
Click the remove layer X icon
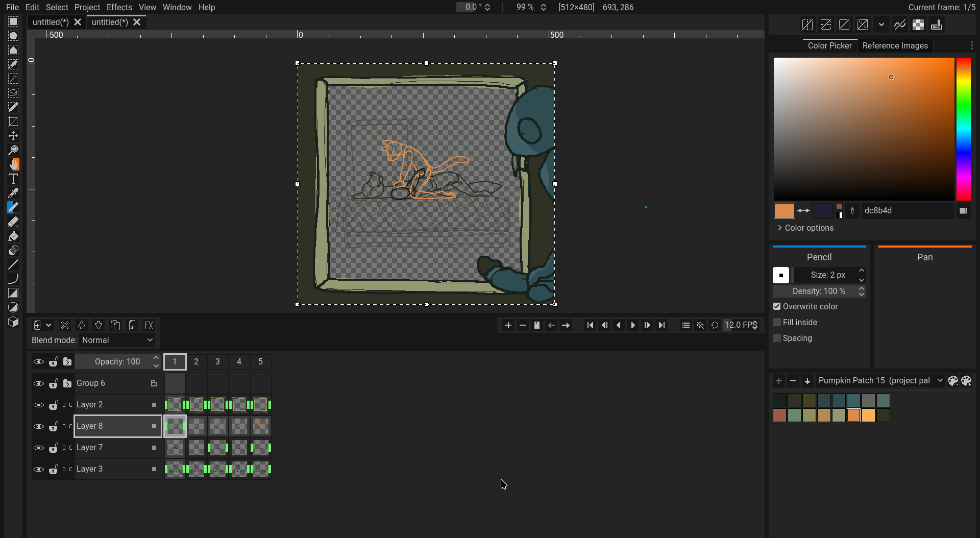[65, 325]
